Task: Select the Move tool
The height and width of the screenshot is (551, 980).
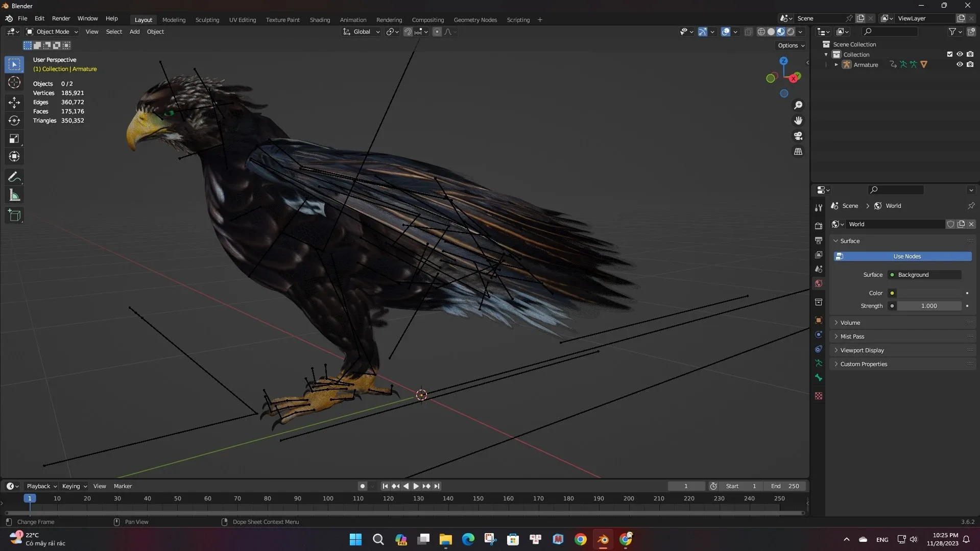Action: click(x=14, y=102)
